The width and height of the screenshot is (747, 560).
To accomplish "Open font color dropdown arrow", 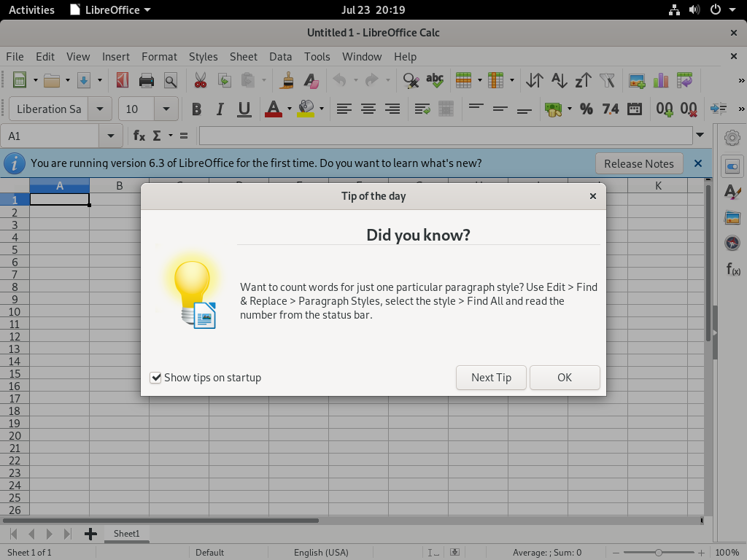I will click(289, 109).
